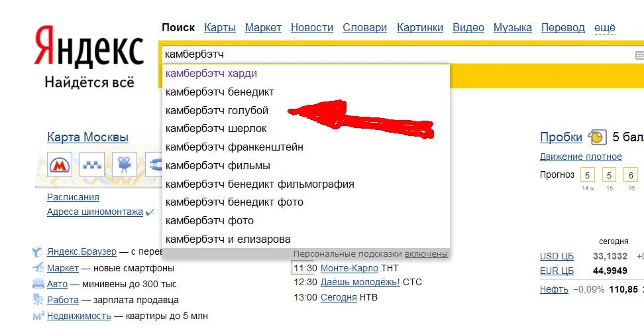Go to the Картинки tab
The height and width of the screenshot is (331, 644).
pyautogui.click(x=420, y=28)
